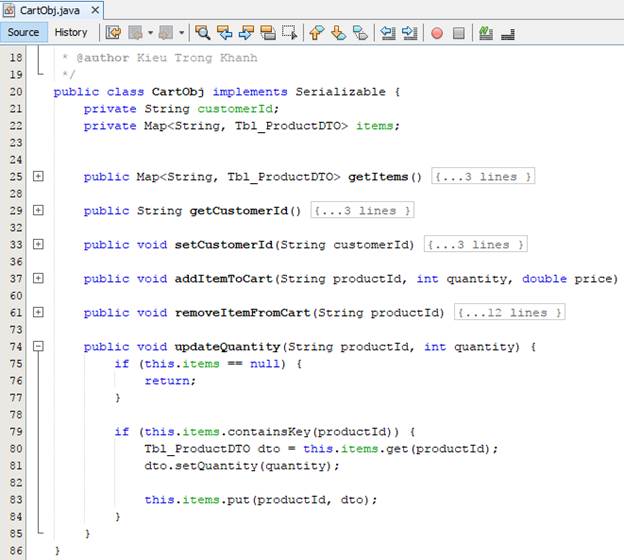
Task: Expand the setCustomerId code fold
Action: click(x=38, y=244)
